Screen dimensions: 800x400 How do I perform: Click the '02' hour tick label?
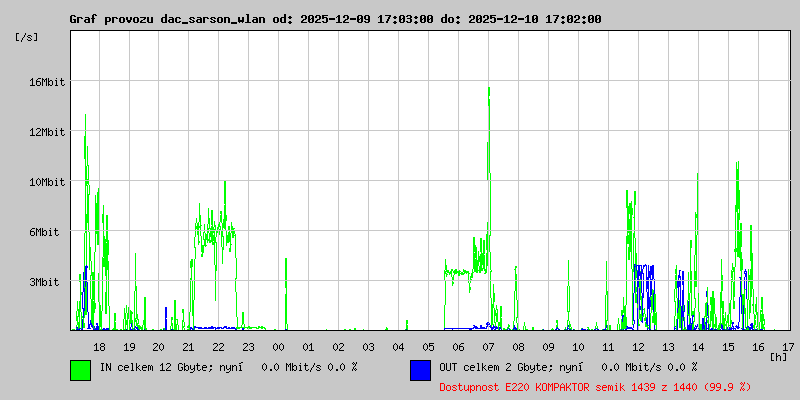[x=338, y=347]
